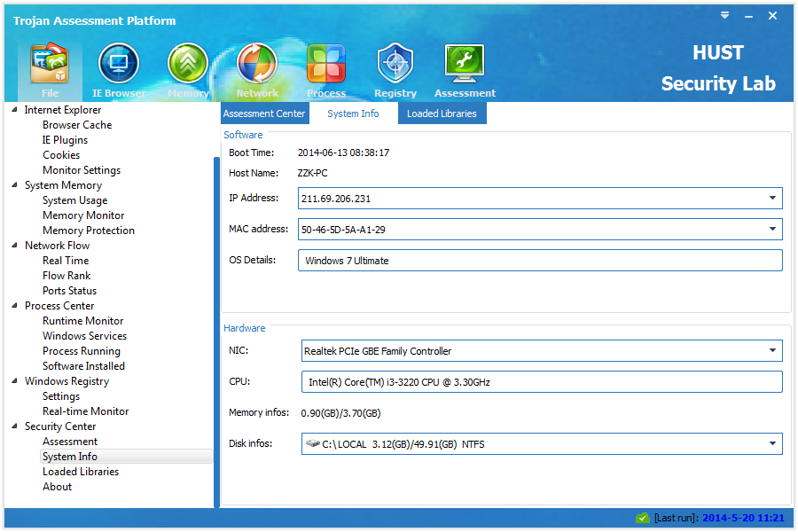Click the host name value ZZK-PC
Viewport: 798px width, 532px height.
(312, 173)
